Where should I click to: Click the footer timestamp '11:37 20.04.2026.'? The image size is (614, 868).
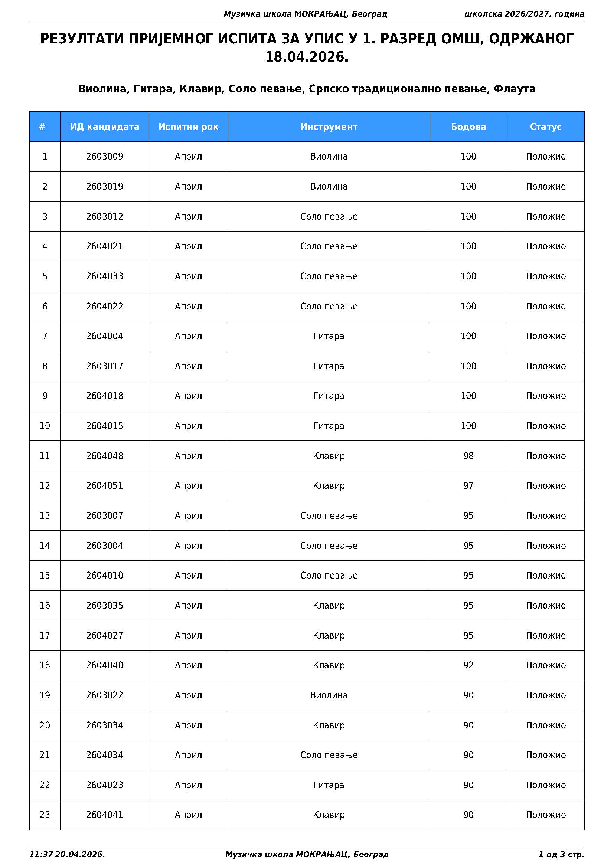pyautogui.click(x=67, y=854)
